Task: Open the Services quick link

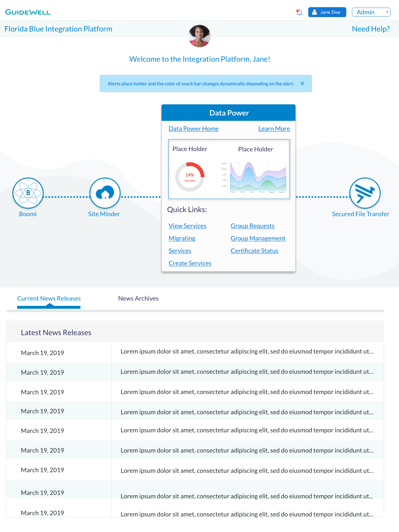Action: pos(180,251)
